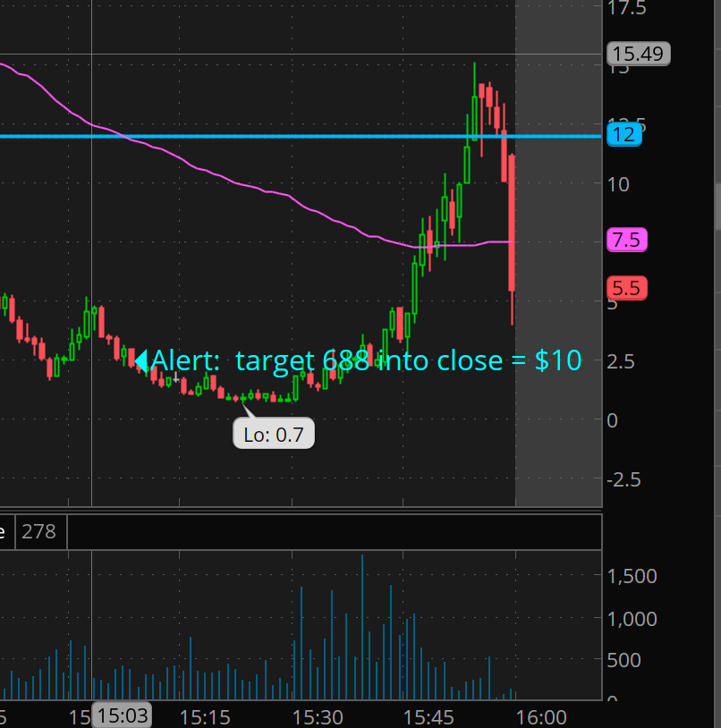
Task: Click the 500 volume axis label
Action: click(624, 660)
